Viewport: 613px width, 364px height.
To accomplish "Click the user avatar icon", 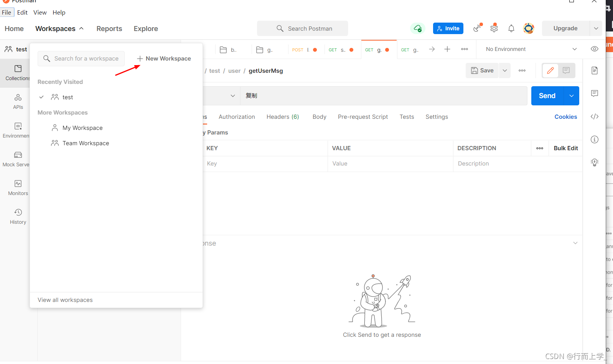I will click(529, 28).
